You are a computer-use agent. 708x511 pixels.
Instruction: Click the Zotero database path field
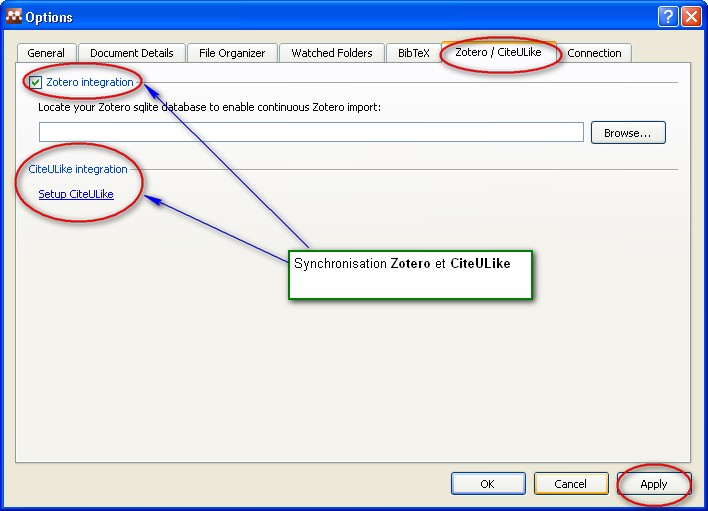coord(311,132)
